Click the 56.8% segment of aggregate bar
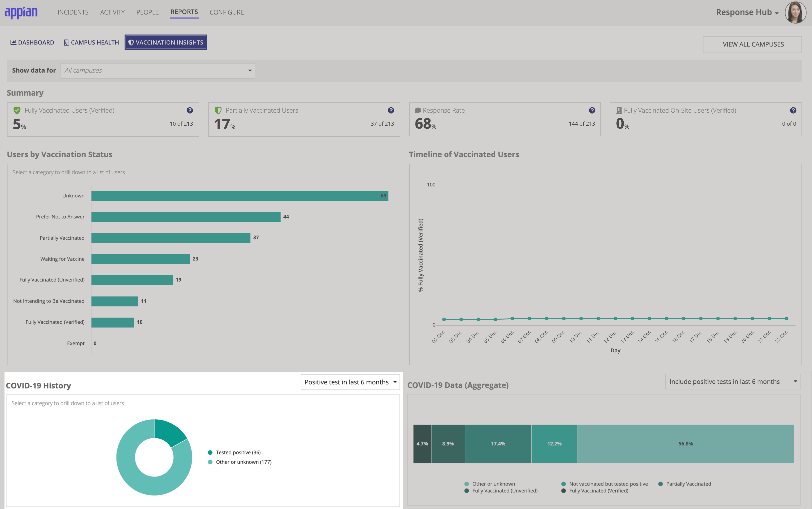 (x=686, y=444)
